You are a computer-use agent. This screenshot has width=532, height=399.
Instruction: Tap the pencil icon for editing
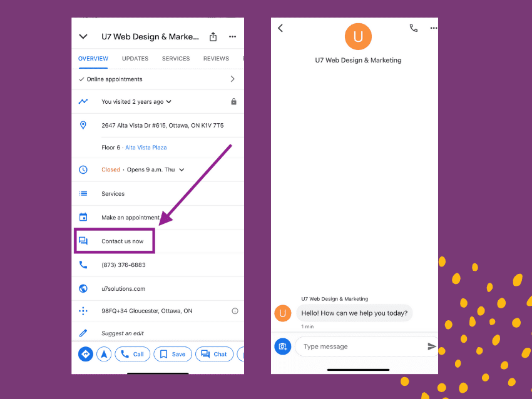pos(83,333)
